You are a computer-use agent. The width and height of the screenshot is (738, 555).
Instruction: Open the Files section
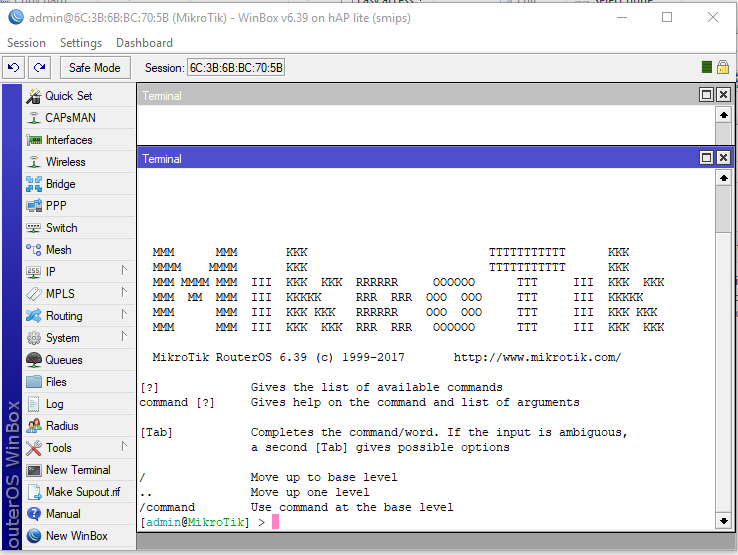[79, 382]
